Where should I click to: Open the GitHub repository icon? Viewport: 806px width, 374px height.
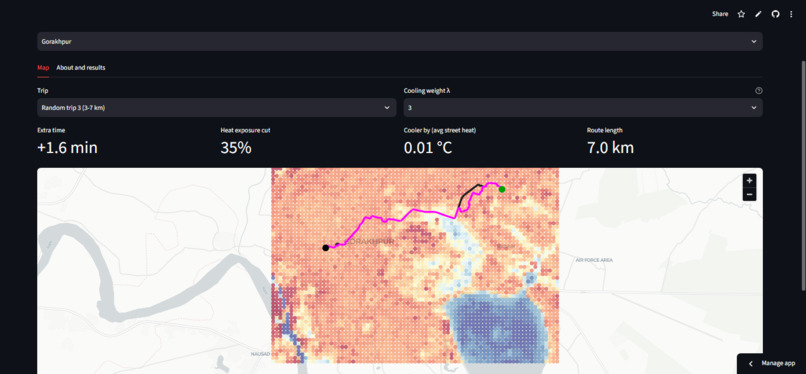point(775,14)
